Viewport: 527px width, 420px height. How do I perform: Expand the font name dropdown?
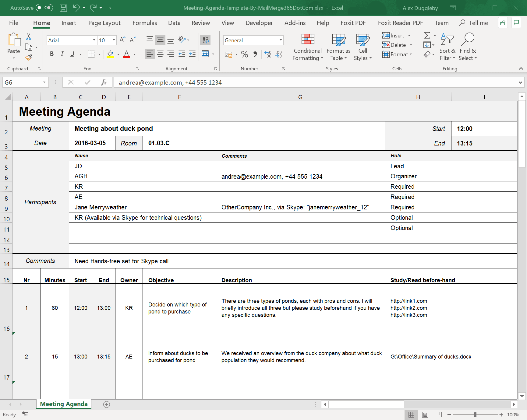[x=94, y=40]
